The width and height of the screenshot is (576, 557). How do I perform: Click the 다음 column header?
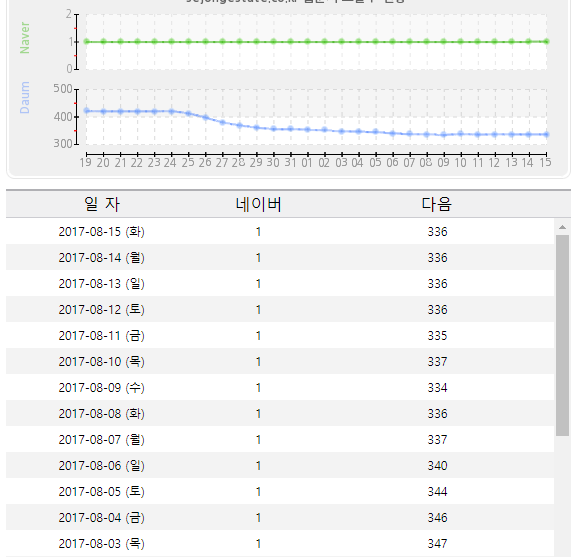click(436, 204)
